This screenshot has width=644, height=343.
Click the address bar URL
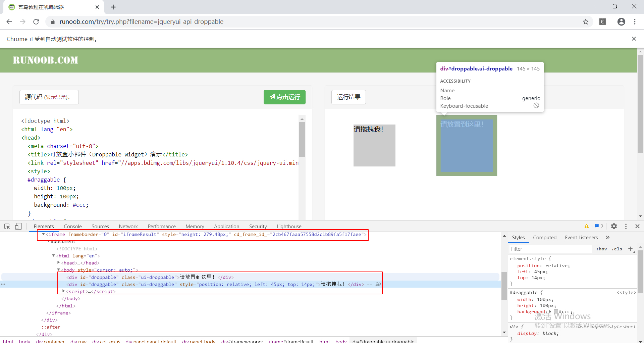141,22
